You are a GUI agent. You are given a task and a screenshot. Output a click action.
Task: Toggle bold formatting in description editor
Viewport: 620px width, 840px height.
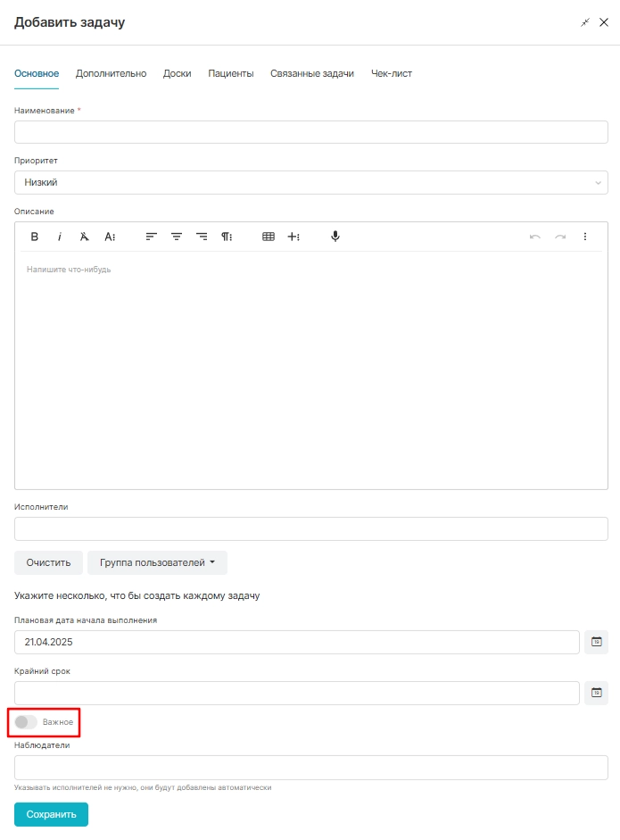pyautogui.click(x=34, y=237)
